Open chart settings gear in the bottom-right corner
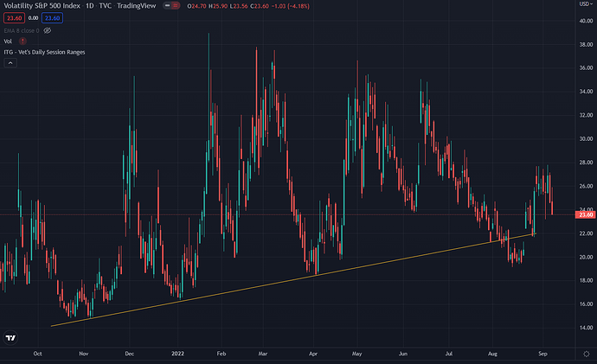 (x=587, y=354)
